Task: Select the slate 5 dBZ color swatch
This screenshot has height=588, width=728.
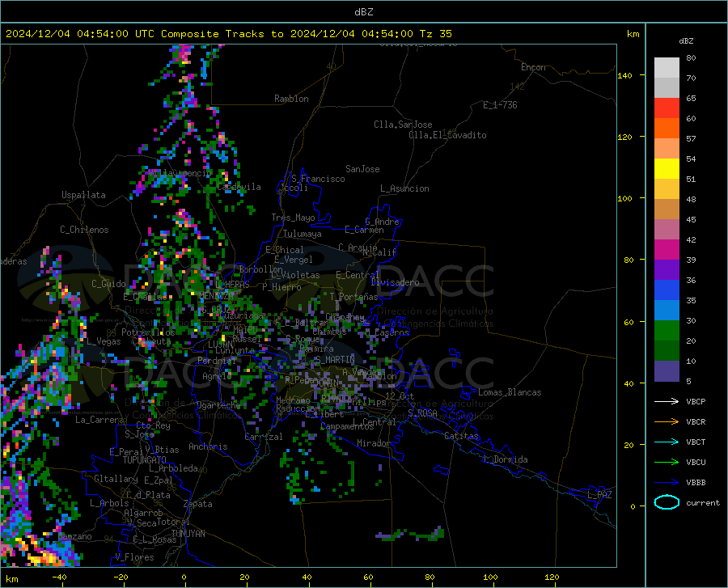Action: (667, 371)
